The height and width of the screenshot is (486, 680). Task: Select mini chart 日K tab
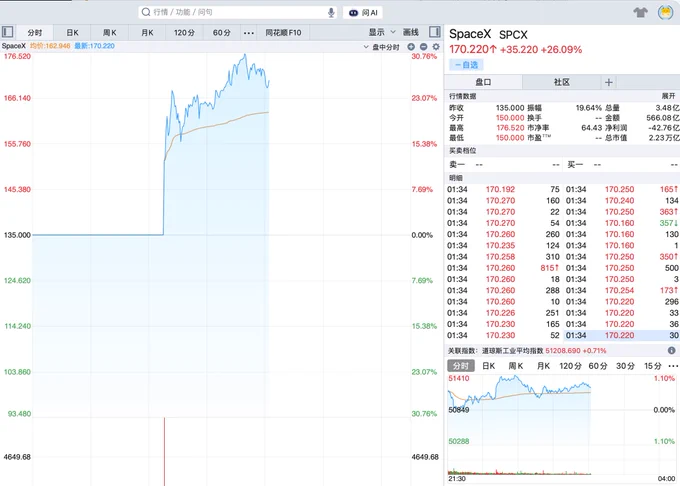click(488, 366)
